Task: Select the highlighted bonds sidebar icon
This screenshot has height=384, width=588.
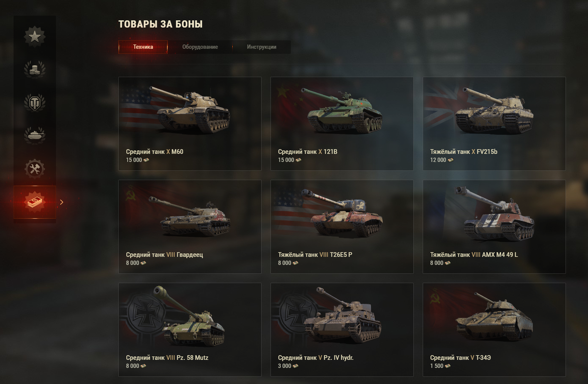Action: pyautogui.click(x=35, y=202)
